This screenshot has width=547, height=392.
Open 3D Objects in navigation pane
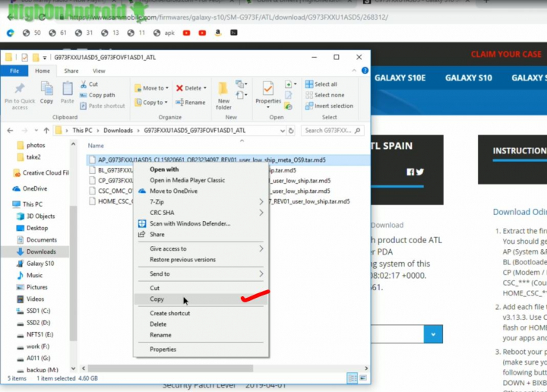point(36,216)
